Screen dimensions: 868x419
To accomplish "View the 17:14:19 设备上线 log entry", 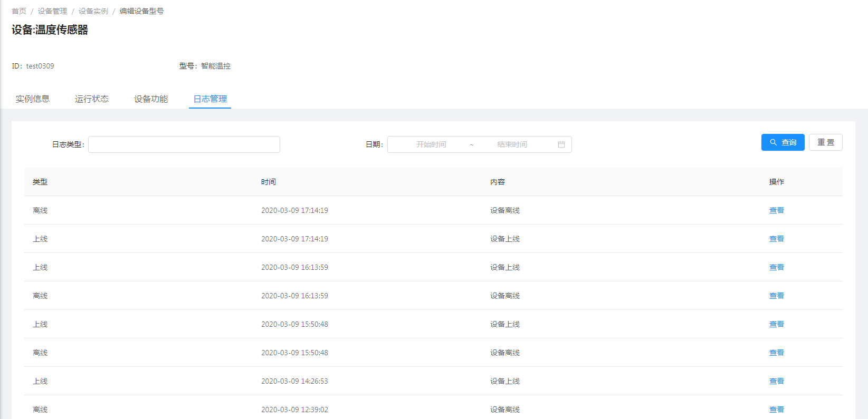I will coord(776,239).
